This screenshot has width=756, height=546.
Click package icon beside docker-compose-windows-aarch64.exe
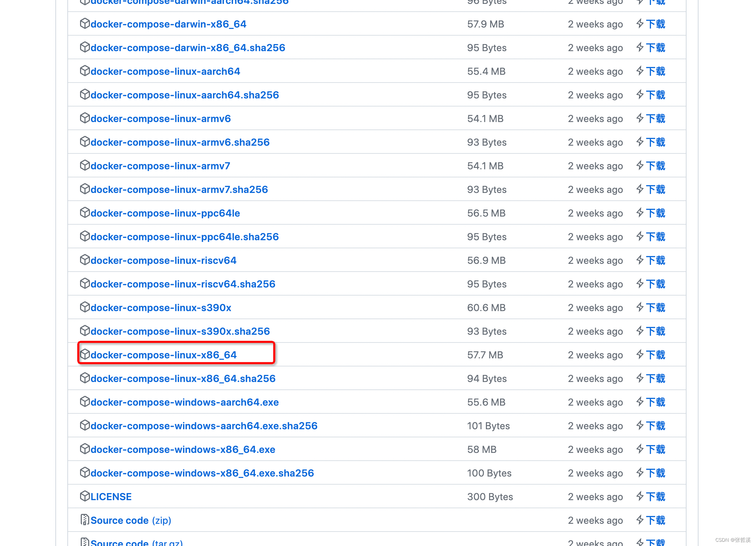click(x=85, y=401)
